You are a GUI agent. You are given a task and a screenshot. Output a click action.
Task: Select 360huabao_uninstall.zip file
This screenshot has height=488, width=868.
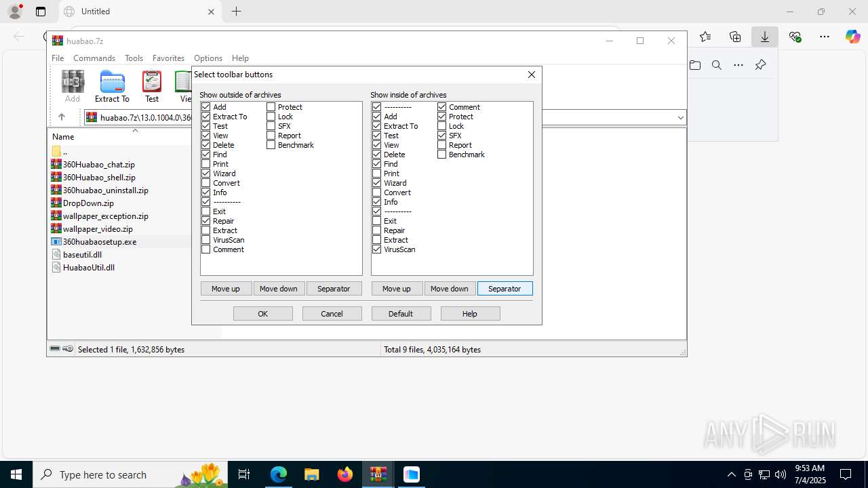106,190
